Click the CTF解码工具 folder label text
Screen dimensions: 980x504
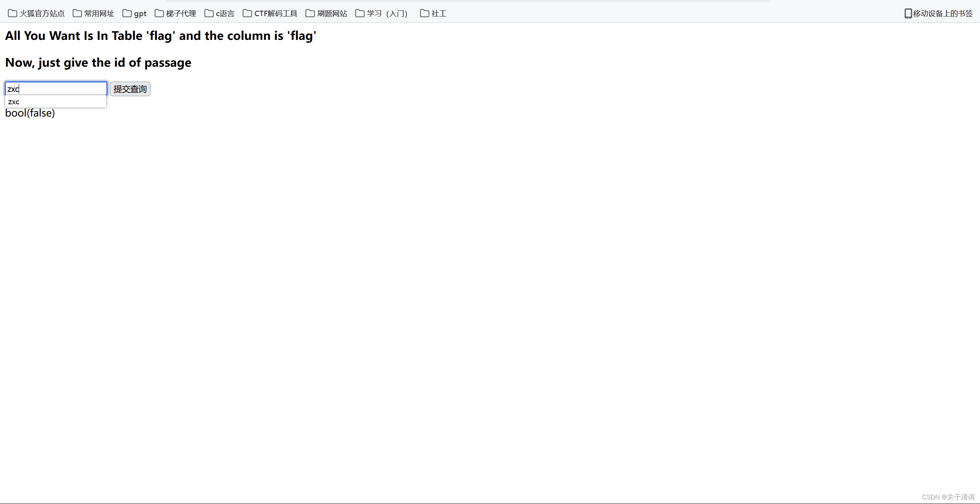pos(276,13)
